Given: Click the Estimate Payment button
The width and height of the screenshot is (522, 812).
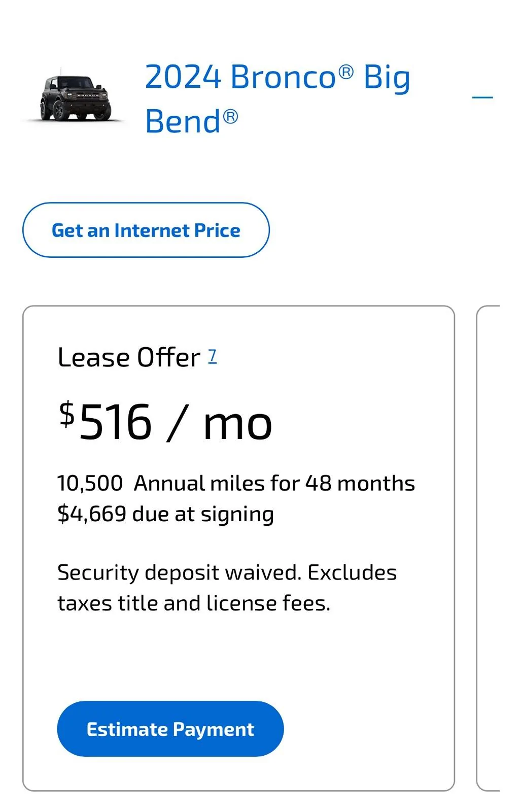Looking at the screenshot, I should 170,729.
